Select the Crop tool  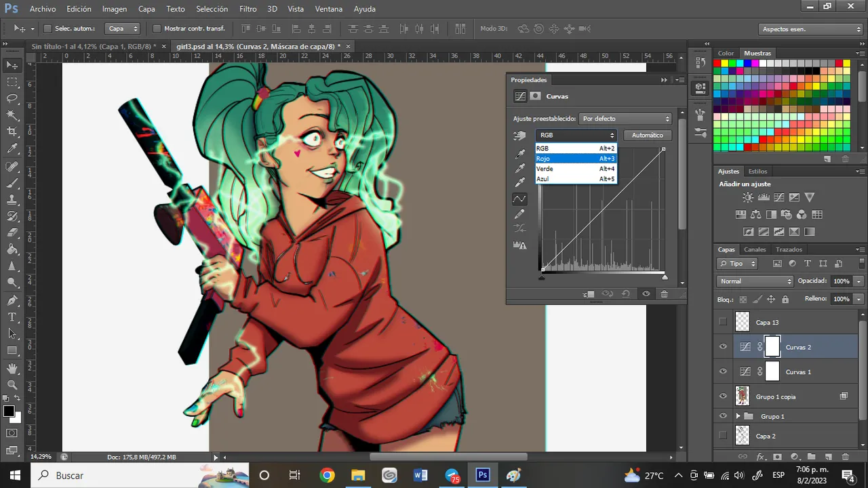click(12, 131)
